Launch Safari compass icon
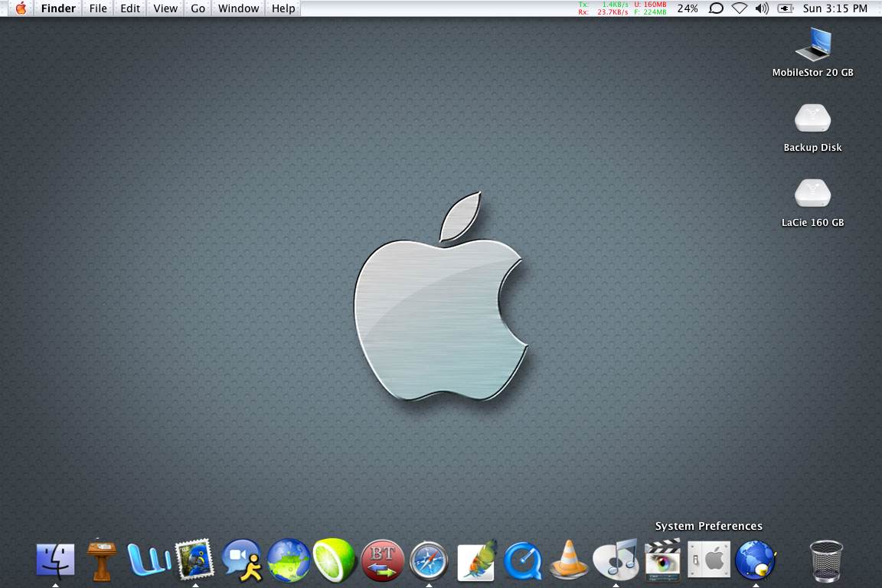The width and height of the screenshot is (882, 588). (429, 561)
